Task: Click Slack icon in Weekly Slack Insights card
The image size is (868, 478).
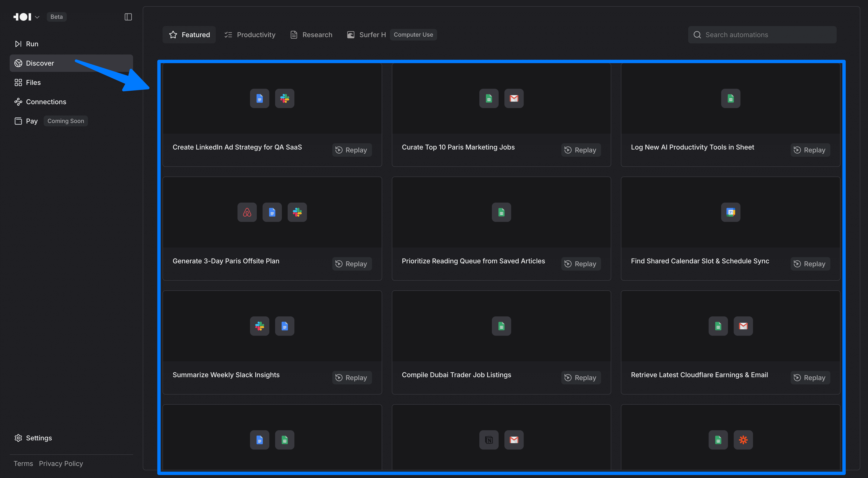Action: point(259,326)
